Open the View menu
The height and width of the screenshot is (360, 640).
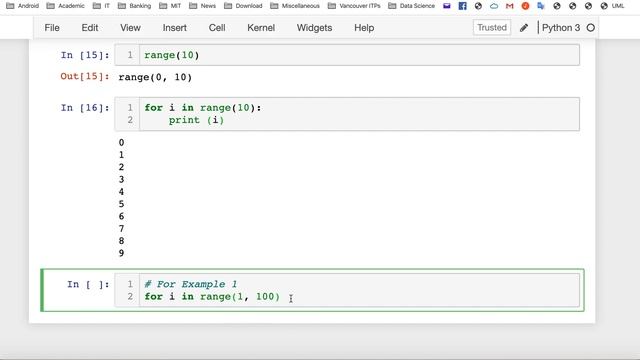click(130, 28)
